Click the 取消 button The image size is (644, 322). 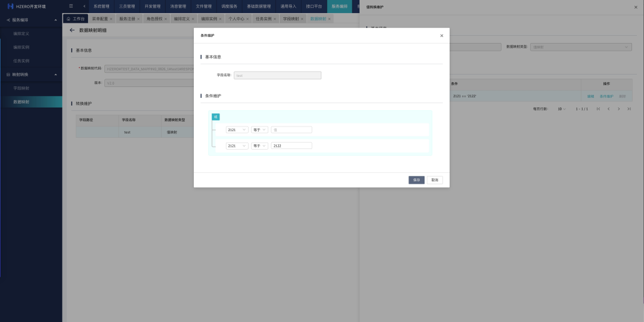point(435,179)
